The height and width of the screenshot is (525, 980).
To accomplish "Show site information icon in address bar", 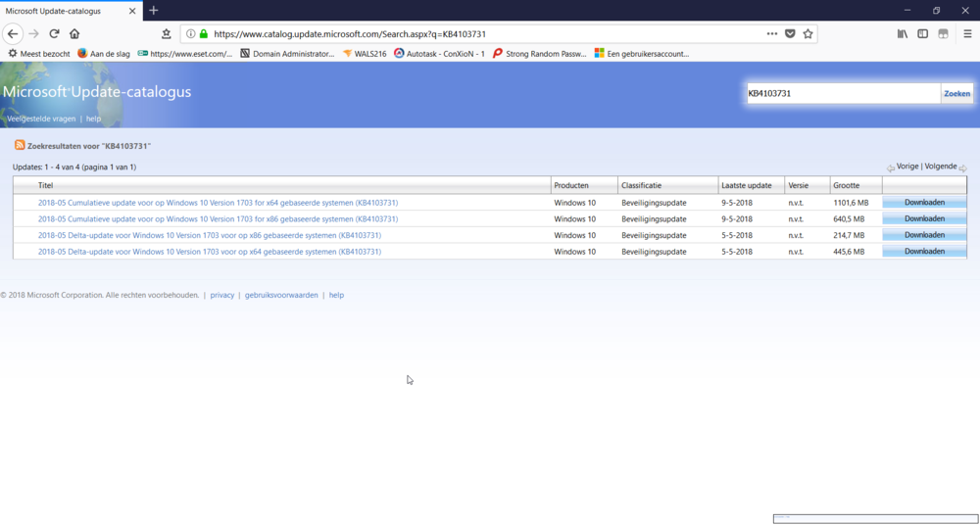I will (191, 33).
